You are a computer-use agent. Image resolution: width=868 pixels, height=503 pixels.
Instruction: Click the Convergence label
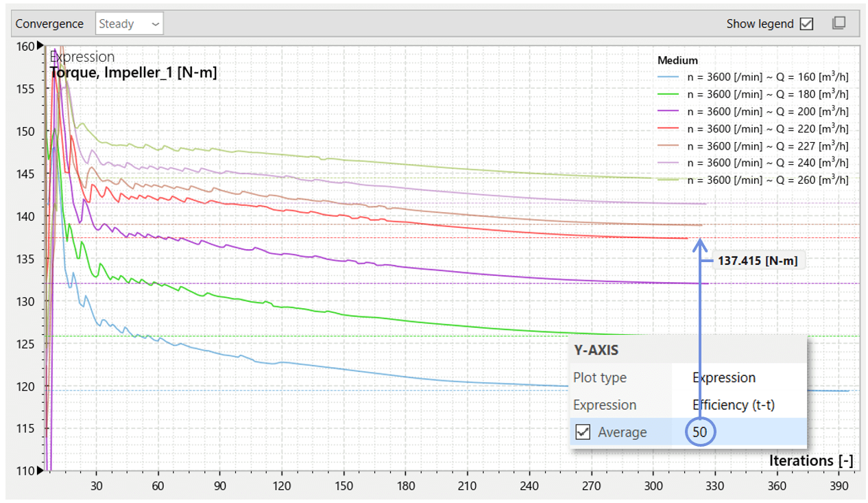coord(49,24)
